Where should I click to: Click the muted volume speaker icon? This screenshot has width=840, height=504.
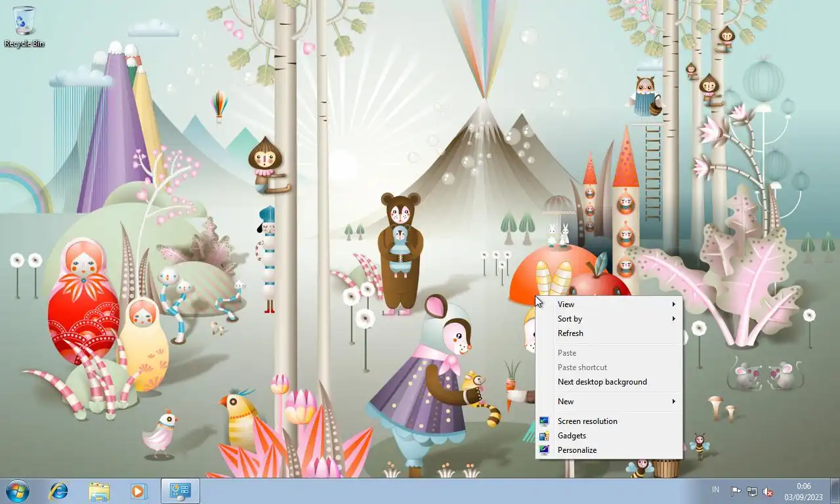(x=768, y=492)
